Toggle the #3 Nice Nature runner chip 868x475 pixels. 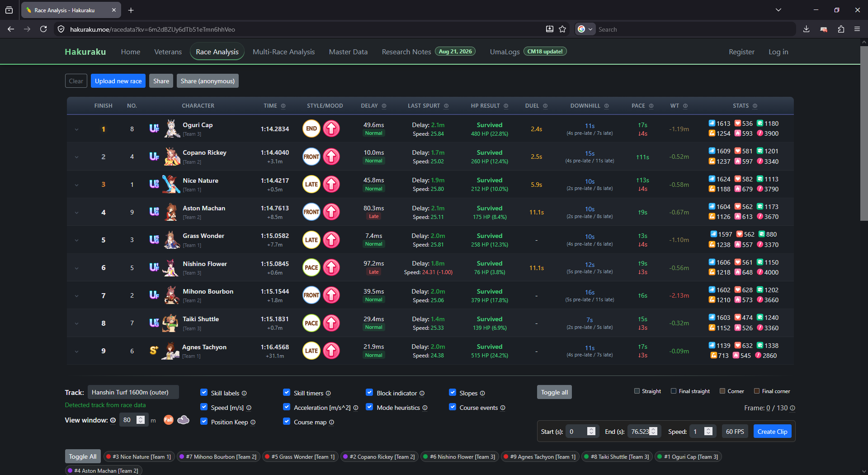[x=139, y=457]
